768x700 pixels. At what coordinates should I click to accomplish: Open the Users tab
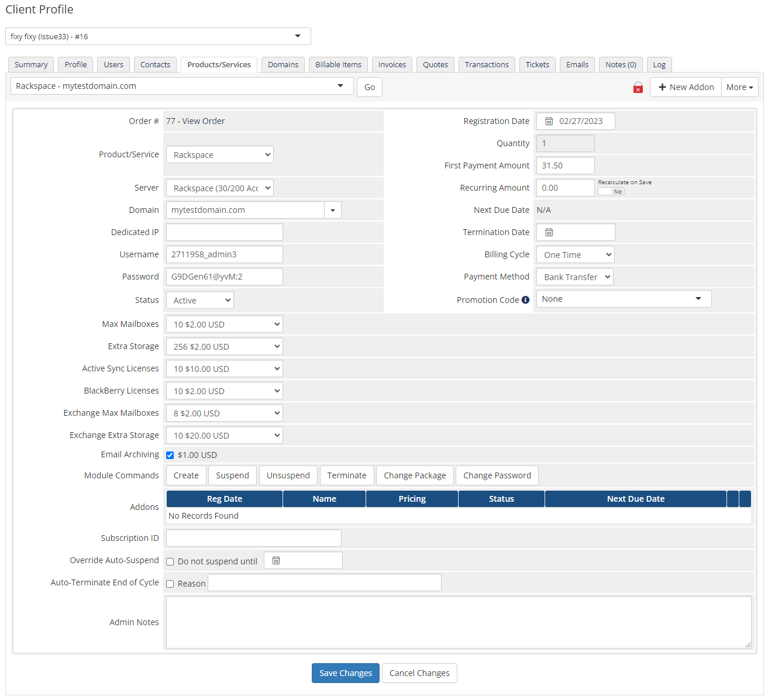[113, 64]
